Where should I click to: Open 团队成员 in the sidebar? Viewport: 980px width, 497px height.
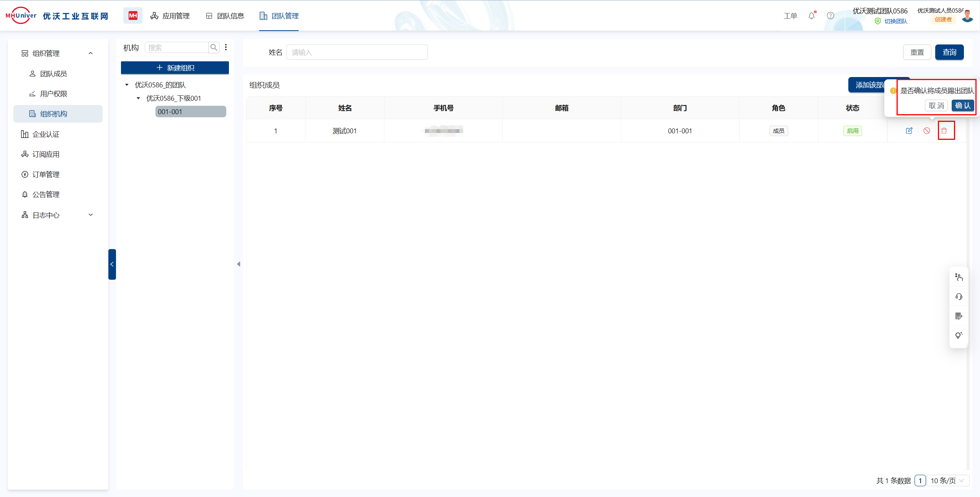(x=54, y=74)
